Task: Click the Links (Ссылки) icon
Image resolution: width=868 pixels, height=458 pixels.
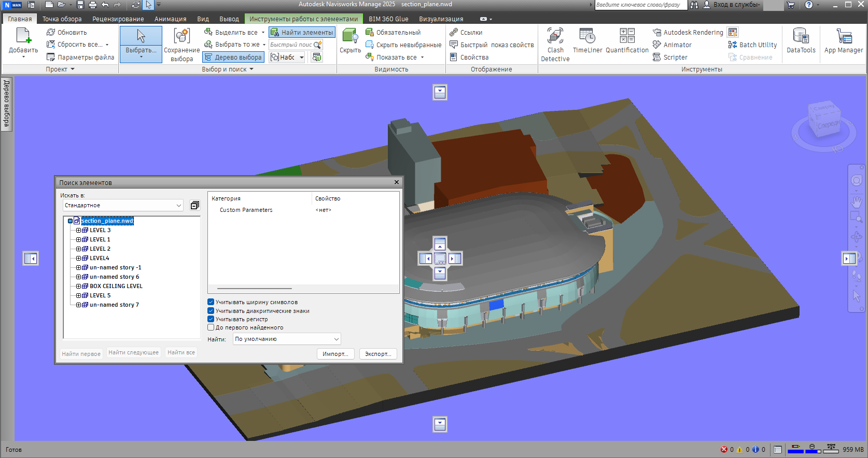Action: (454, 32)
